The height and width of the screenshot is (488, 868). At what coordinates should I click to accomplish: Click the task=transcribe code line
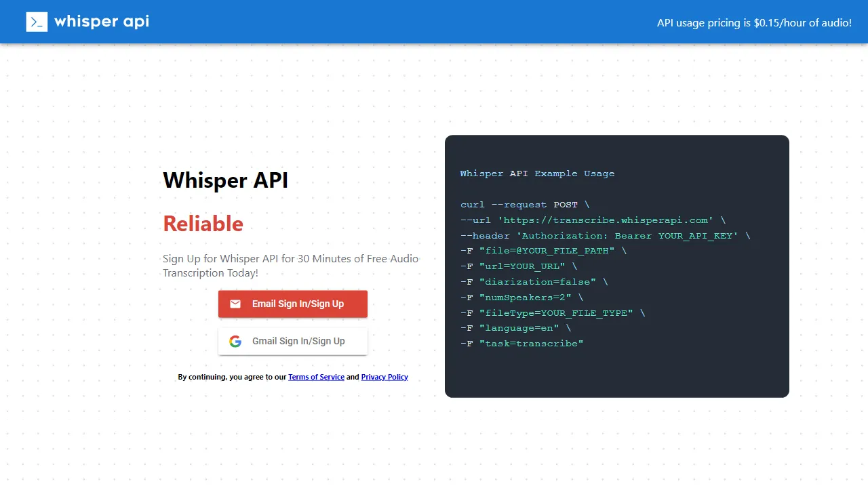point(522,344)
